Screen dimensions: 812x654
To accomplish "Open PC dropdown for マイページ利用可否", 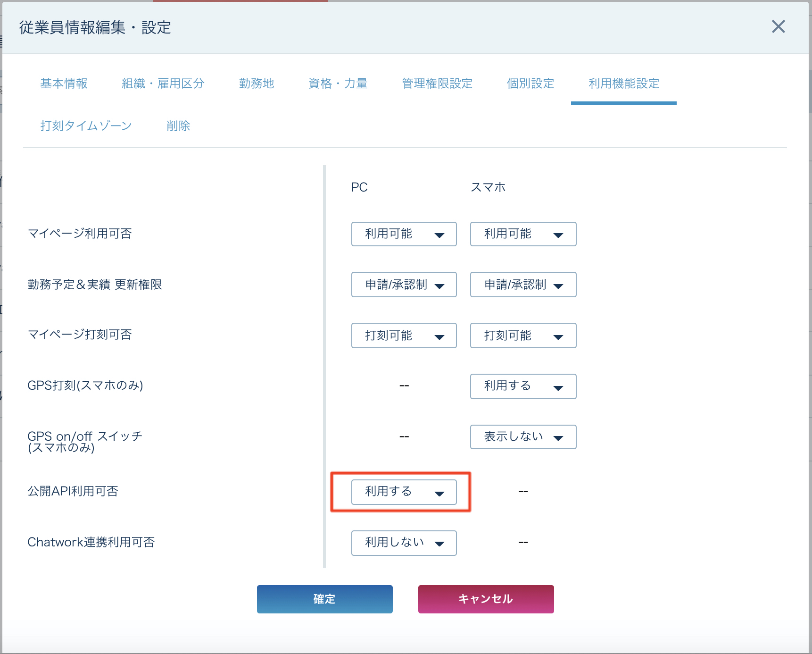I will coord(404,234).
